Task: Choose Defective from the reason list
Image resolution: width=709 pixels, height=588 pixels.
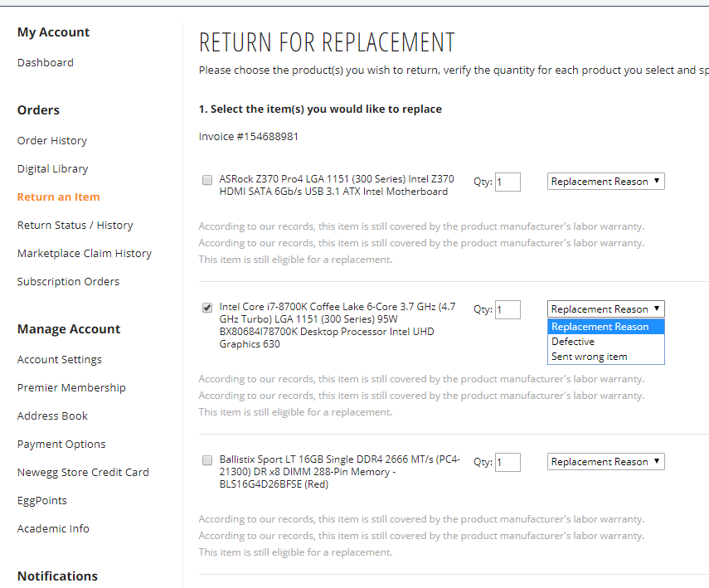Action: click(x=573, y=342)
